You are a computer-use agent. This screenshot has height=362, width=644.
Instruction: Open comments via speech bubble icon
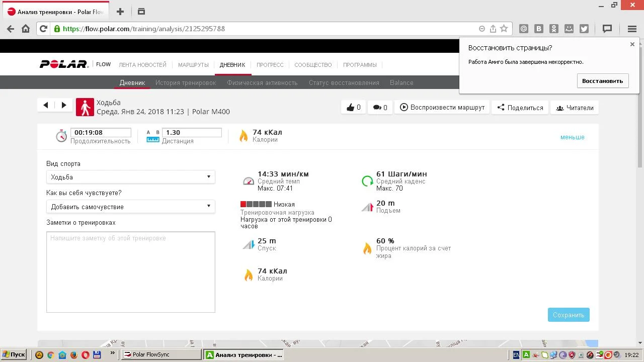377,108
